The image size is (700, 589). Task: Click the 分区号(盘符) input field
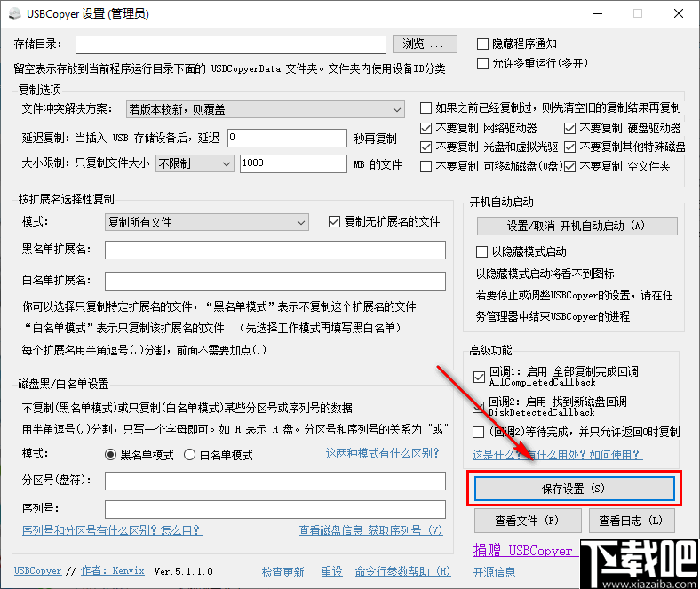(x=275, y=481)
